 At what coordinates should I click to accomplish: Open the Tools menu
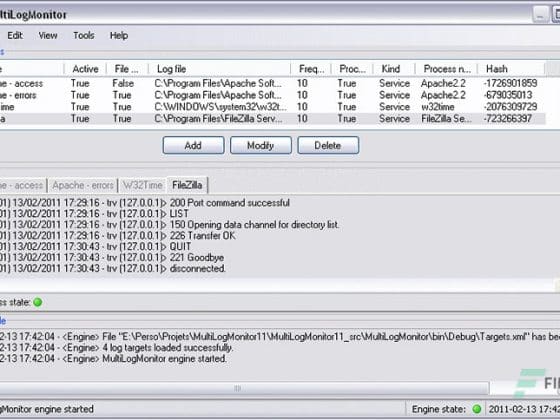pyautogui.click(x=84, y=35)
